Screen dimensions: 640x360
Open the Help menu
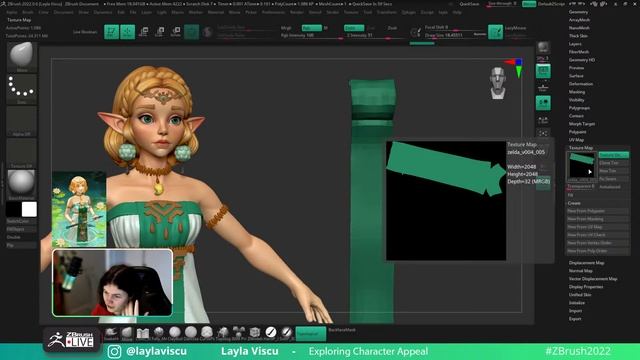click(457, 12)
